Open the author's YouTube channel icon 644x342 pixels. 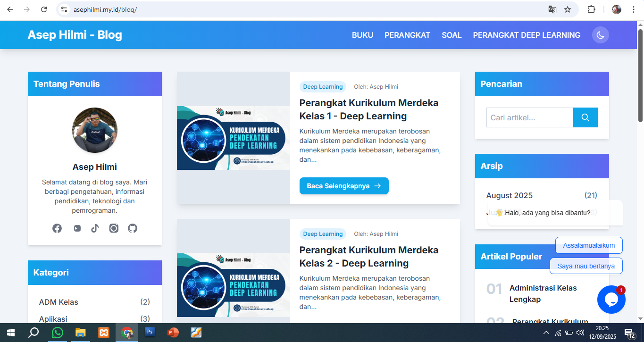pyautogui.click(x=77, y=228)
